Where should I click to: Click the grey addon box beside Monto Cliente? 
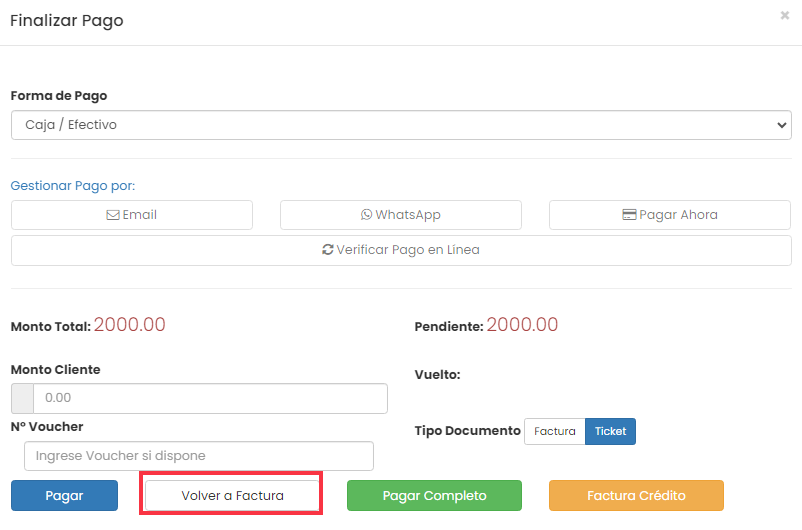(x=23, y=398)
